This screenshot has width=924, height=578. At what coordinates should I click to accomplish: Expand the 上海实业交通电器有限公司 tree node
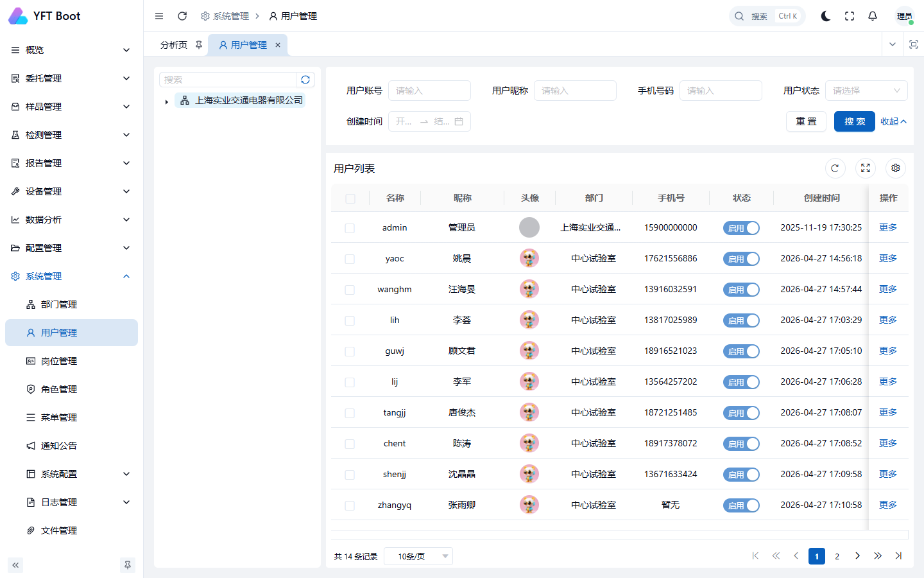[x=167, y=101]
